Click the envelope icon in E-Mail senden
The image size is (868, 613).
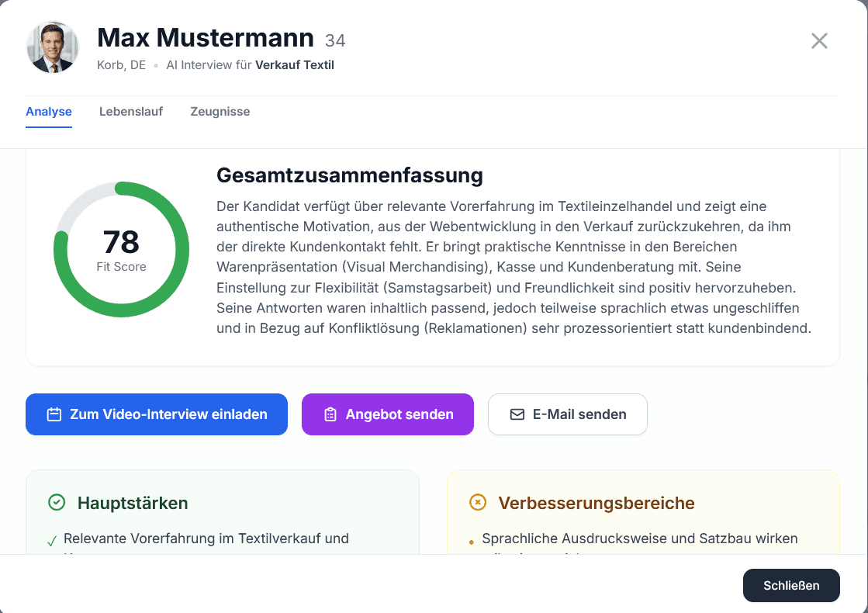point(517,414)
